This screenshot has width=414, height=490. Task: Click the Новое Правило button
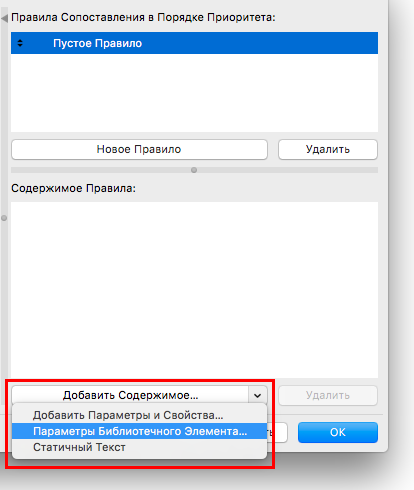click(x=139, y=149)
